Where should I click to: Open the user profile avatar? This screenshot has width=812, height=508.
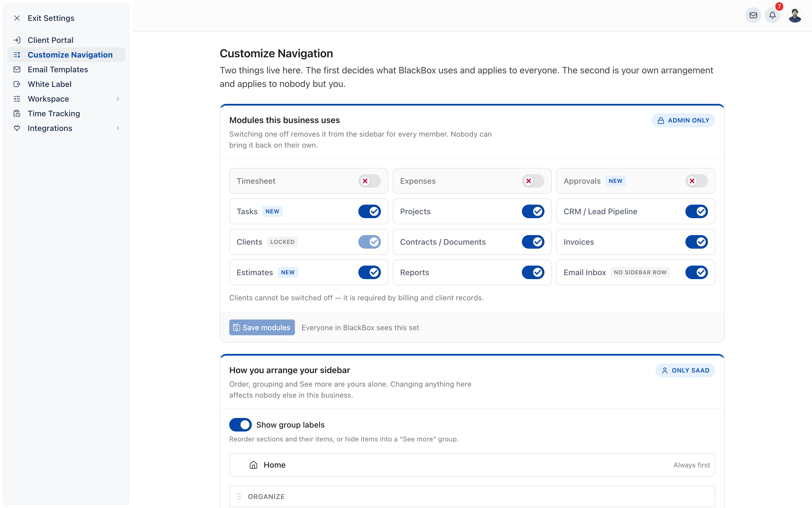pos(795,16)
